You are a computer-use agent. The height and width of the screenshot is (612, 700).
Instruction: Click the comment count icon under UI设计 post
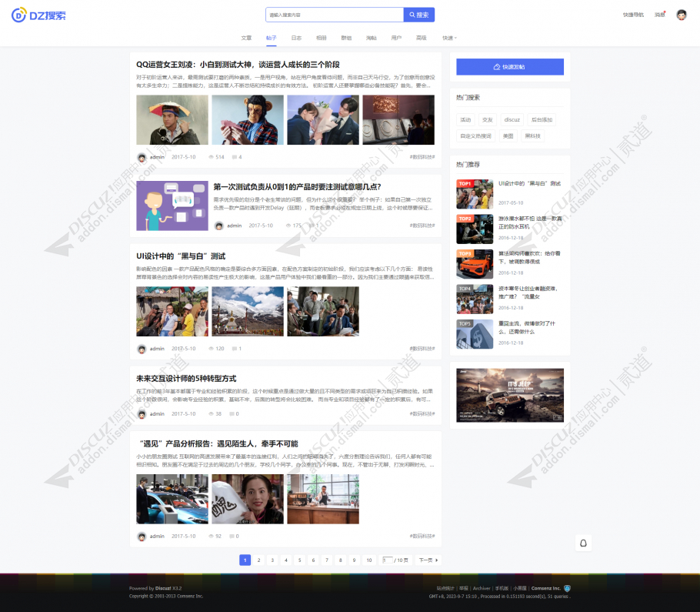point(235,349)
